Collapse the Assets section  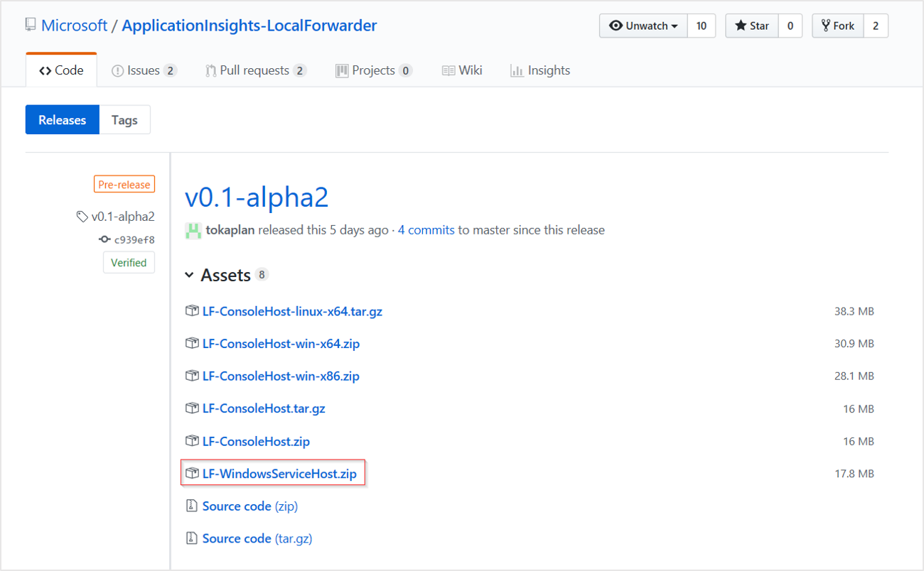point(189,275)
